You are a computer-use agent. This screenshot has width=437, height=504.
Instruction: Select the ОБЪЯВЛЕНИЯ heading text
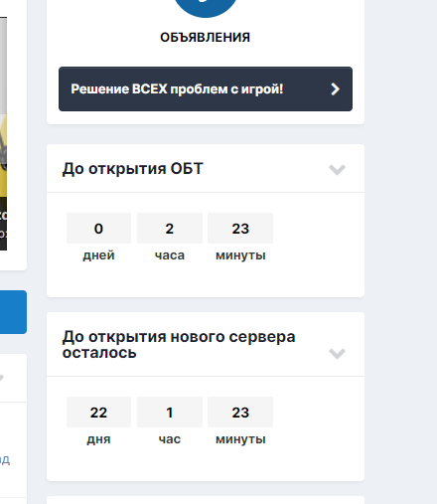(x=206, y=37)
